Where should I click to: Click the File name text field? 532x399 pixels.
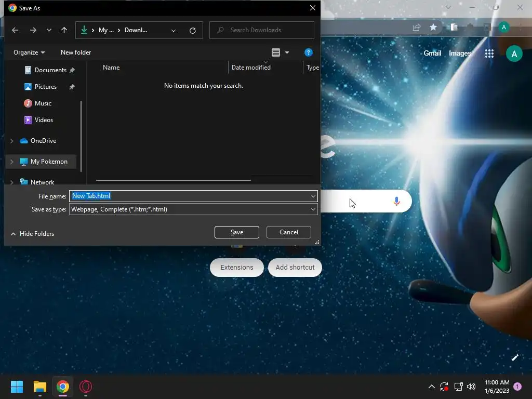click(x=189, y=196)
